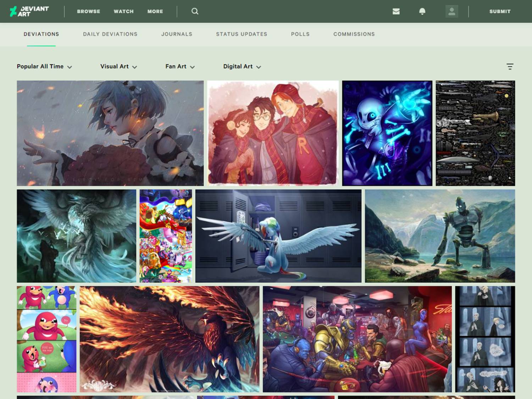
Task: Open the More menu
Action: tap(155, 11)
